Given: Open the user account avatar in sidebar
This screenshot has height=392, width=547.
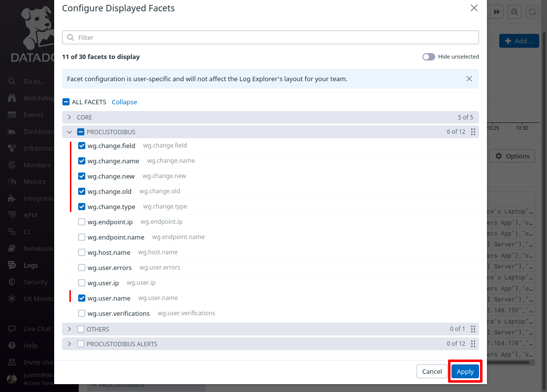Looking at the screenshot, I should coord(12,379).
